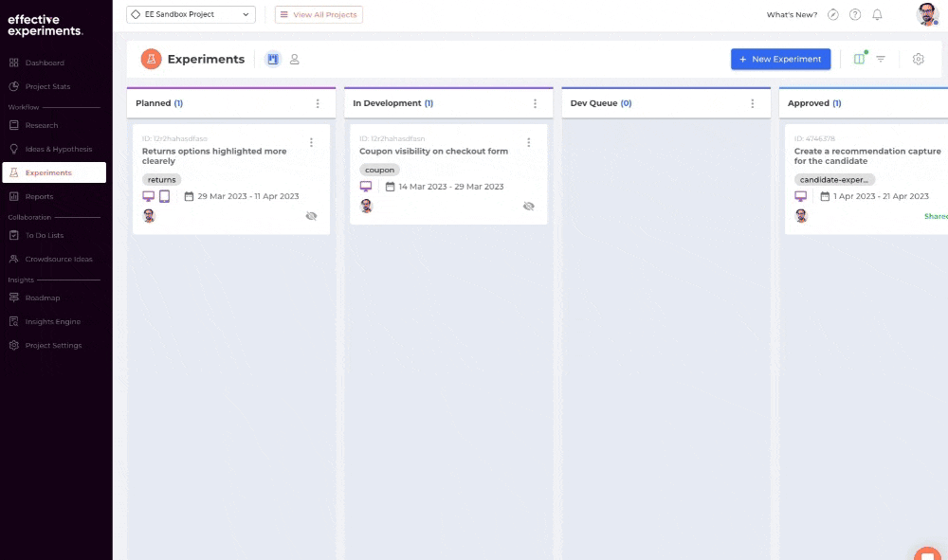Open notifications bell
This screenshot has height=560, width=948.
coord(877,14)
